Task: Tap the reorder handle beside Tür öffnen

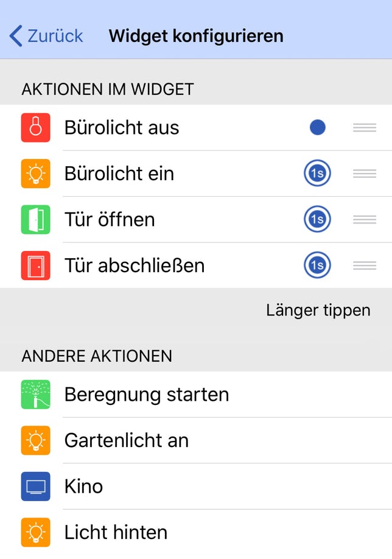Action: (364, 219)
